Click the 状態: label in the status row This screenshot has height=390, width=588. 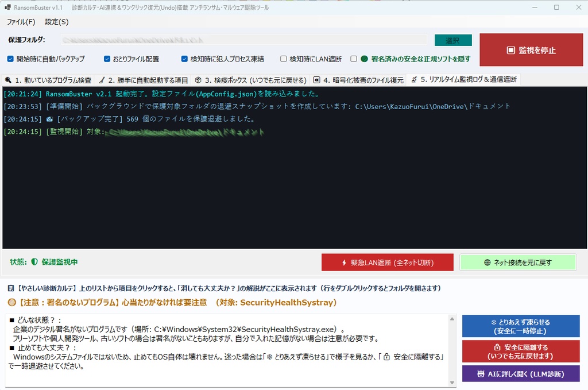tap(18, 262)
